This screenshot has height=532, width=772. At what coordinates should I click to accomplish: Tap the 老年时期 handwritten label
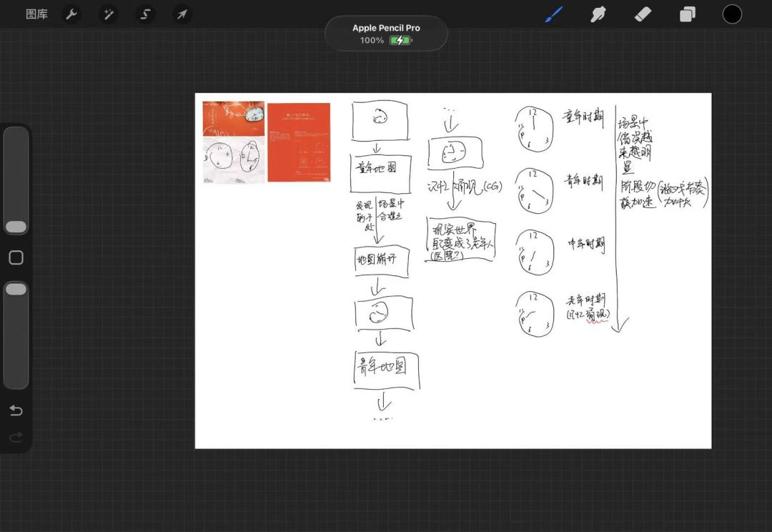(586, 300)
